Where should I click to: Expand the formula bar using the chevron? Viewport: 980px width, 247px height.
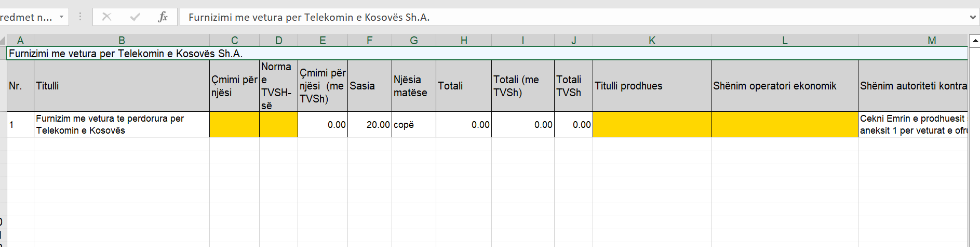tap(973, 17)
